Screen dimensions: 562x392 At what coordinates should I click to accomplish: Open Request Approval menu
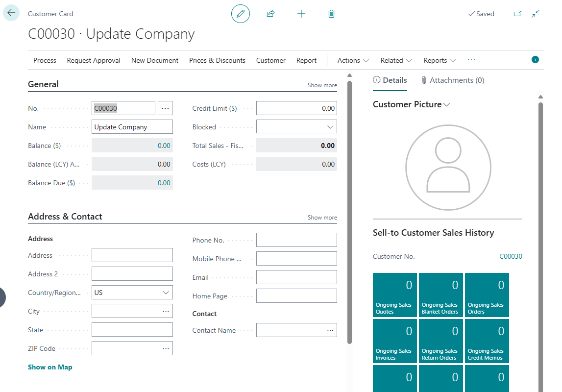pyautogui.click(x=94, y=60)
